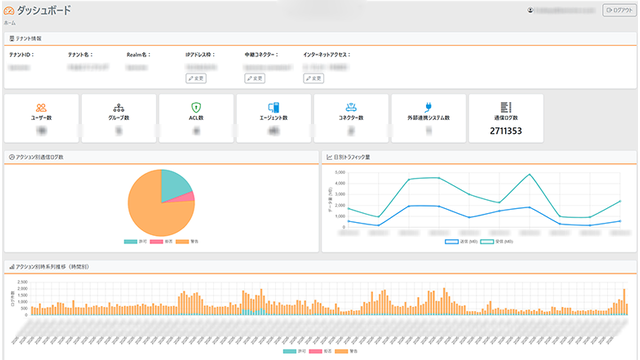Click the bar chart icon by アクション別時系列推移
This screenshot has width=640, height=360.
click(12, 267)
